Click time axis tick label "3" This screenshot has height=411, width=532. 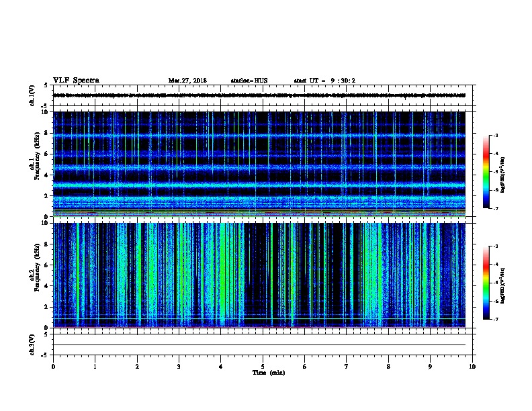[179, 366]
